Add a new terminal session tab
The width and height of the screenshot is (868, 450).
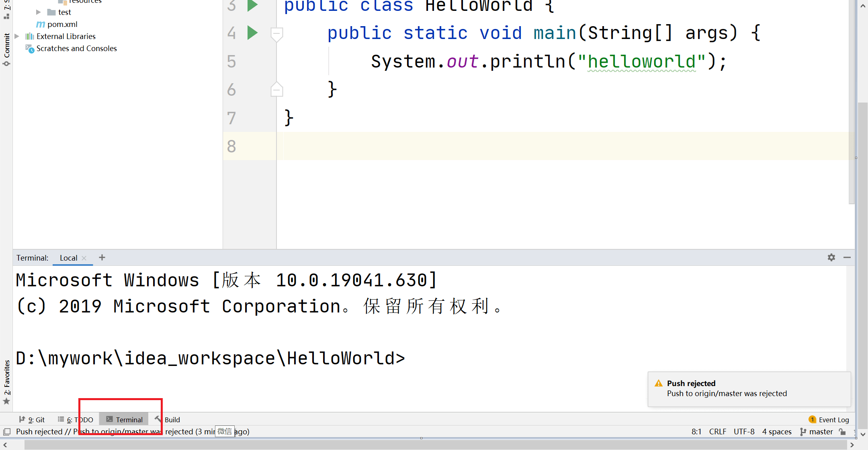[102, 257]
